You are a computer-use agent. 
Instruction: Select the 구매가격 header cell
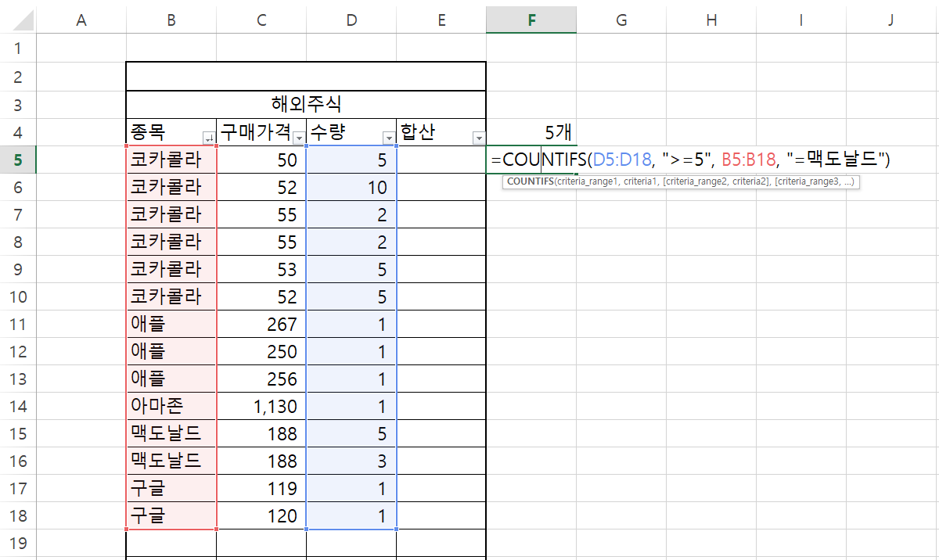click(x=261, y=131)
